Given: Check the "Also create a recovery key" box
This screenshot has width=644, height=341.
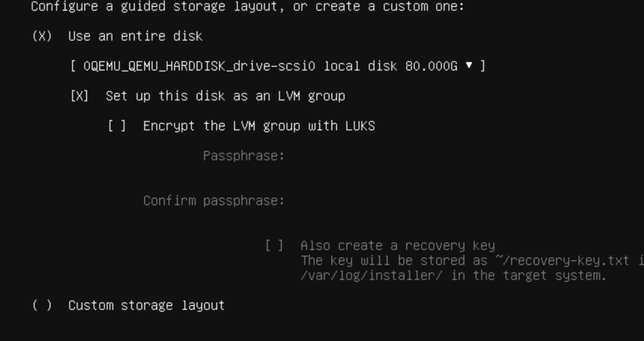Looking at the screenshot, I should pyautogui.click(x=274, y=246).
